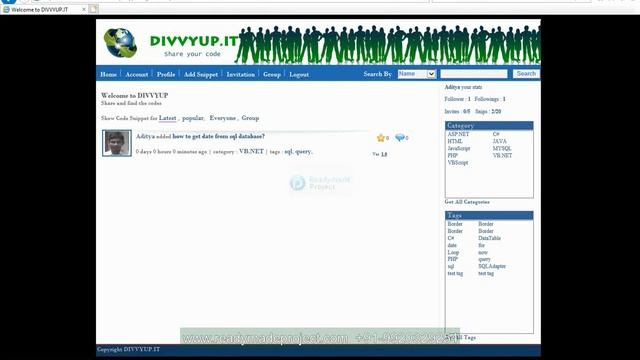Click the DataTable tag
This screenshot has height=360, width=640.
489,238
